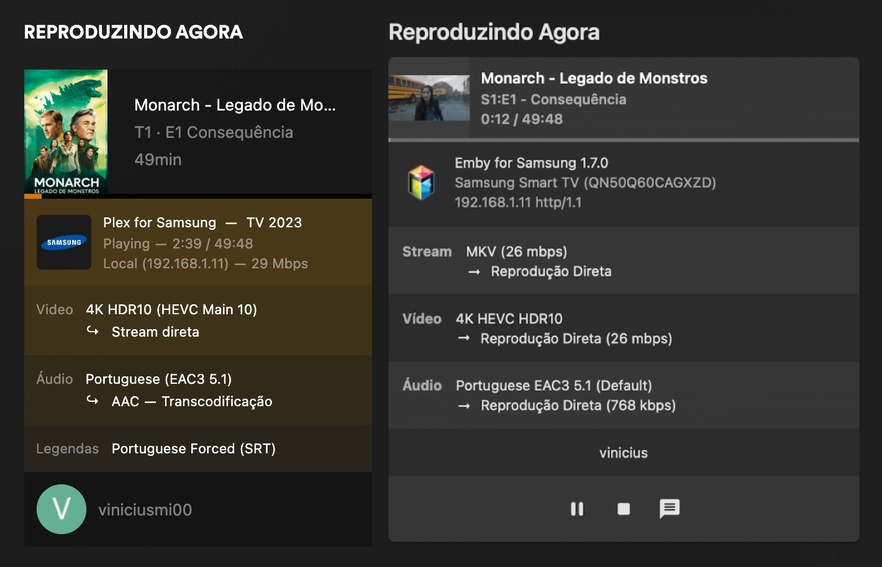Select 'Plex for Samsung — TV 2023' text

pyautogui.click(x=202, y=223)
